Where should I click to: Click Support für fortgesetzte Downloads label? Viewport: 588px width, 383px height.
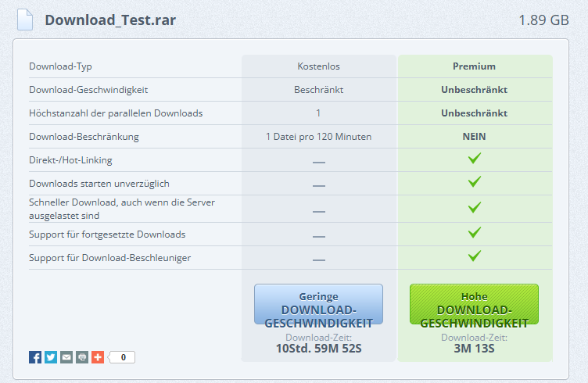(107, 234)
